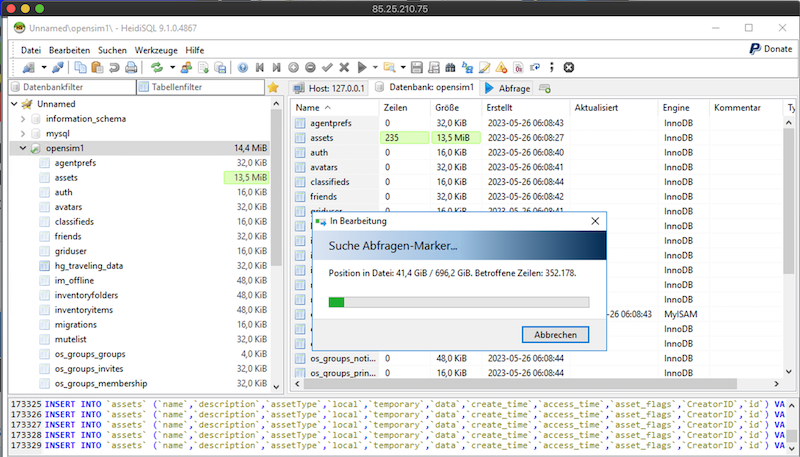
Task: Click the run query play icon
Action: pos(362,67)
